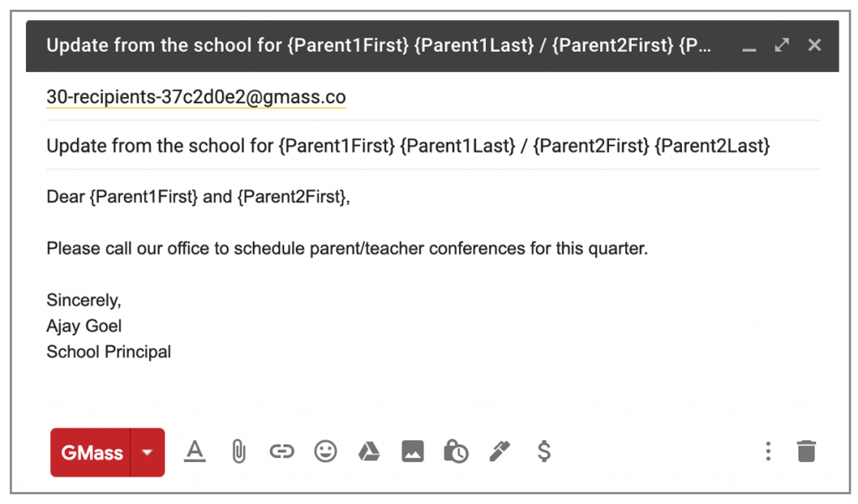This screenshot has width=858, height=504.
Task: Open the more options three-dot menu
Action: 768,452
